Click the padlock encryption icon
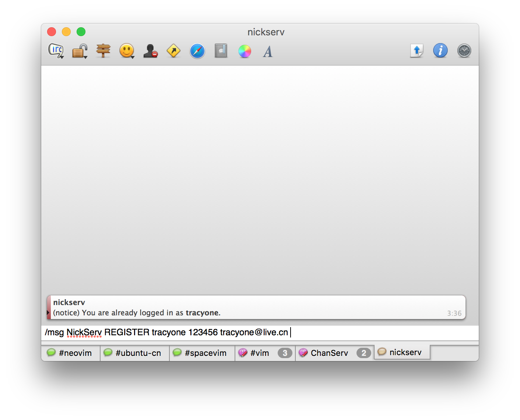The width and height of the screenshot is (520, 420). 80,51
